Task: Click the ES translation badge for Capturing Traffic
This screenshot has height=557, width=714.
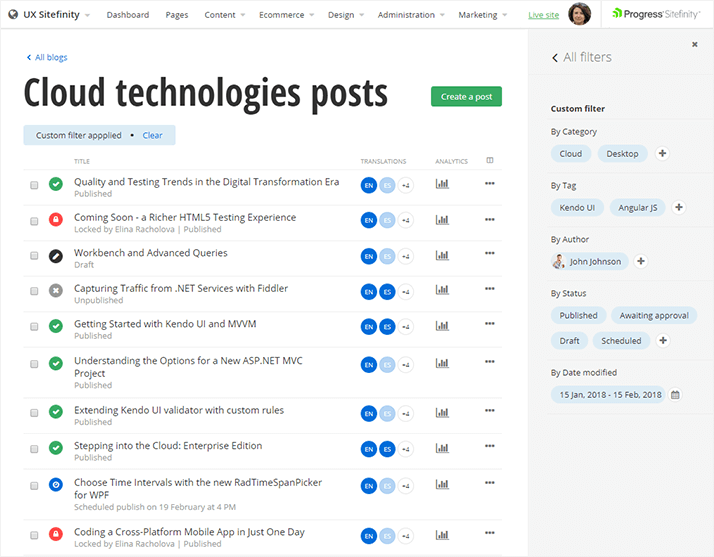Action: pos(387,291)
